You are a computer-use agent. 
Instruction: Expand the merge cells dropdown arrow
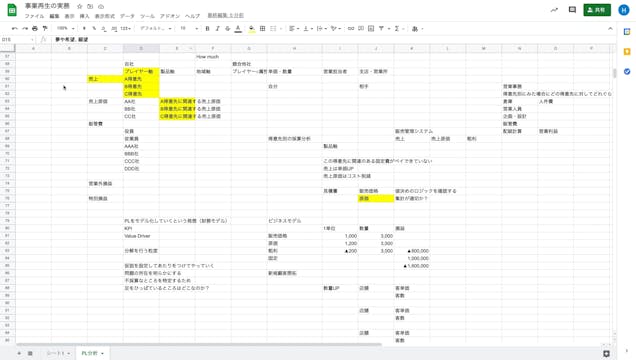point(281,29)
